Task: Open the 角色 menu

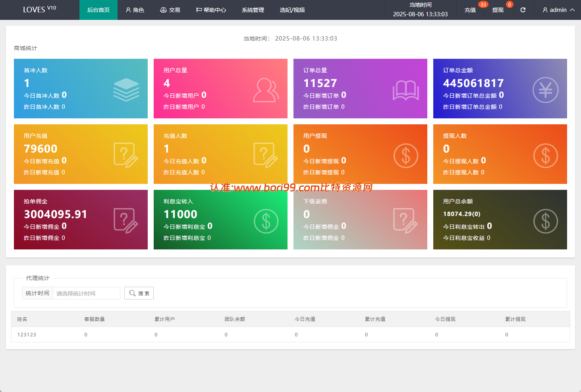Action: tap(135, 10)
